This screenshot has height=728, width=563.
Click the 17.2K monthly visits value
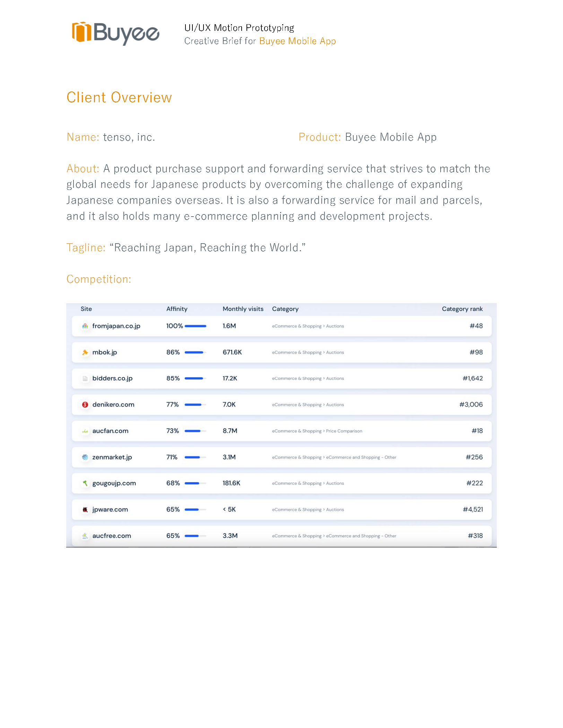tap(230, 378)
